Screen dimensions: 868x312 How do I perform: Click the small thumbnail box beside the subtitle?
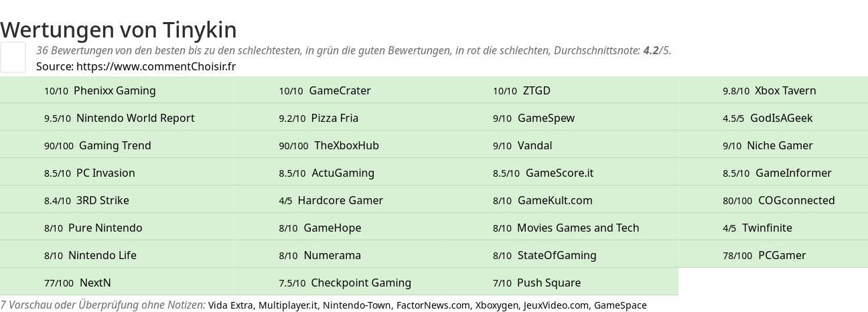point(13,57)
